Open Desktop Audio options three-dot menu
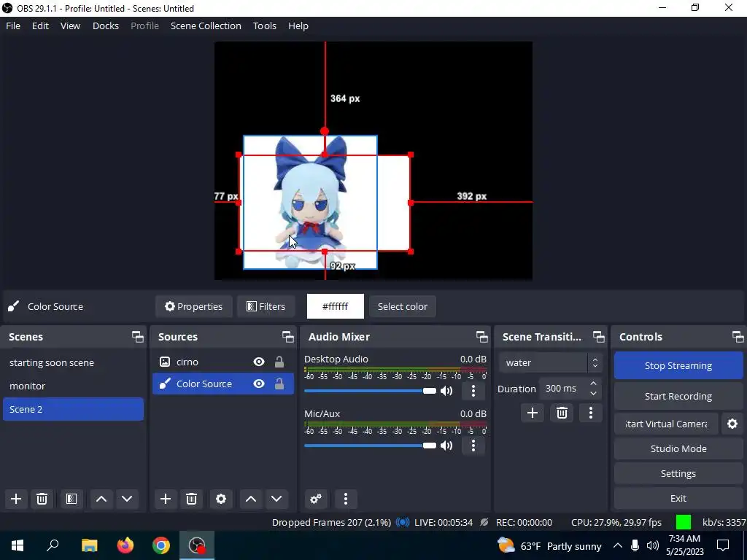 tap(473, 391)
